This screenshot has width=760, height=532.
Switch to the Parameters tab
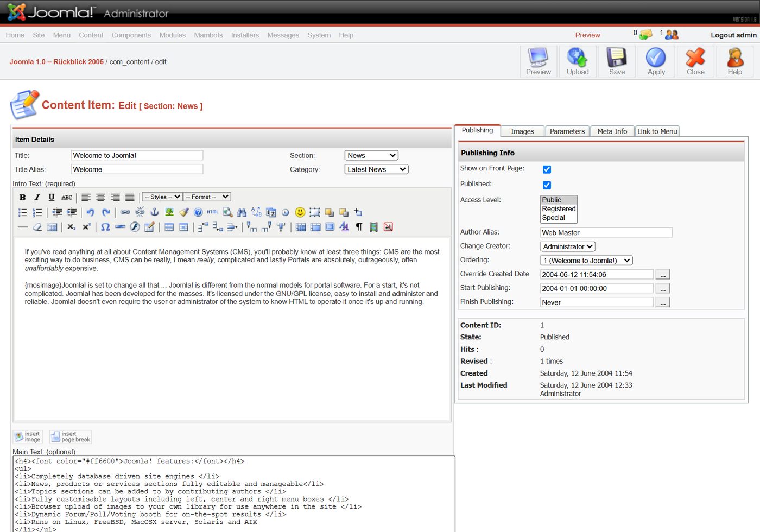tap(567, 131)
